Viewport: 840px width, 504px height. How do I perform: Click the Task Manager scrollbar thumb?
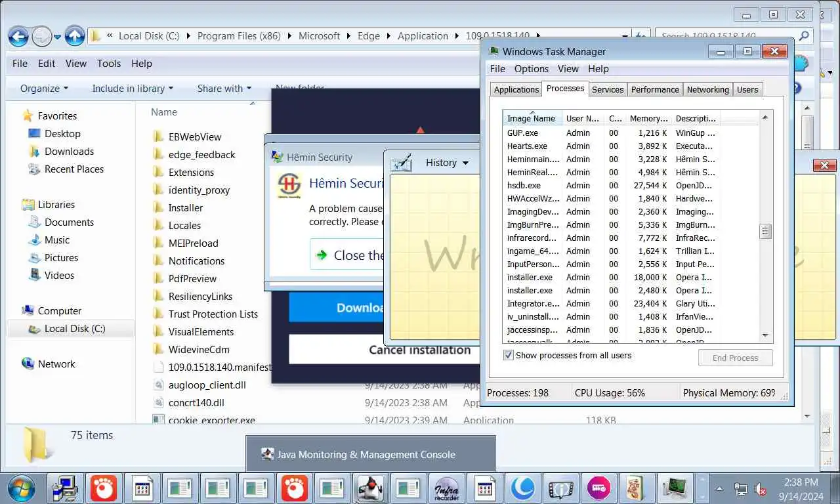(x=765, y=231)
